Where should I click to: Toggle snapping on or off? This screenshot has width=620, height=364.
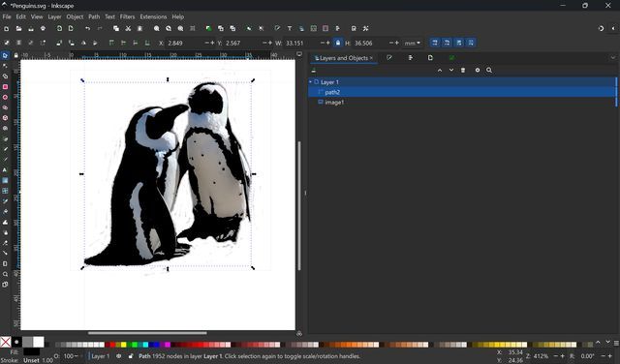click(x=601, y=28)
